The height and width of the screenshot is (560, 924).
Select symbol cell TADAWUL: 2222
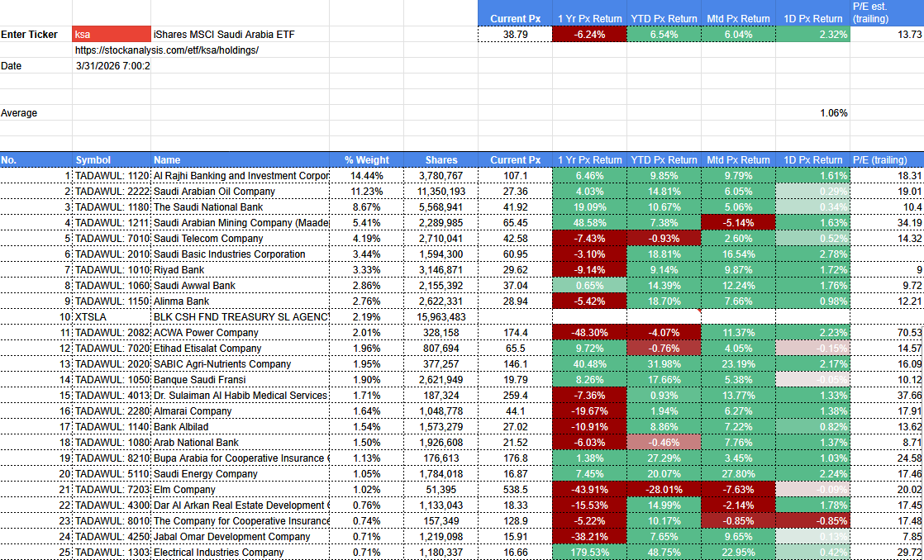(x=112, y=192)
